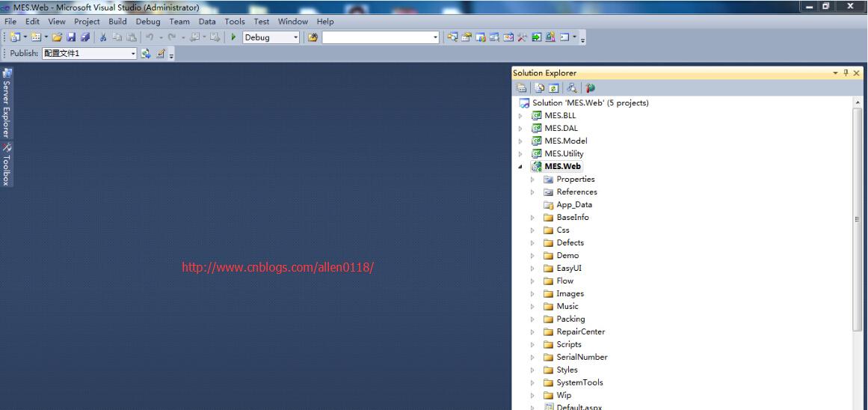Click the Cut scissors icon
Image resolution: width=868 pixels, height=410 pixels.
click(x=102, y=37)
